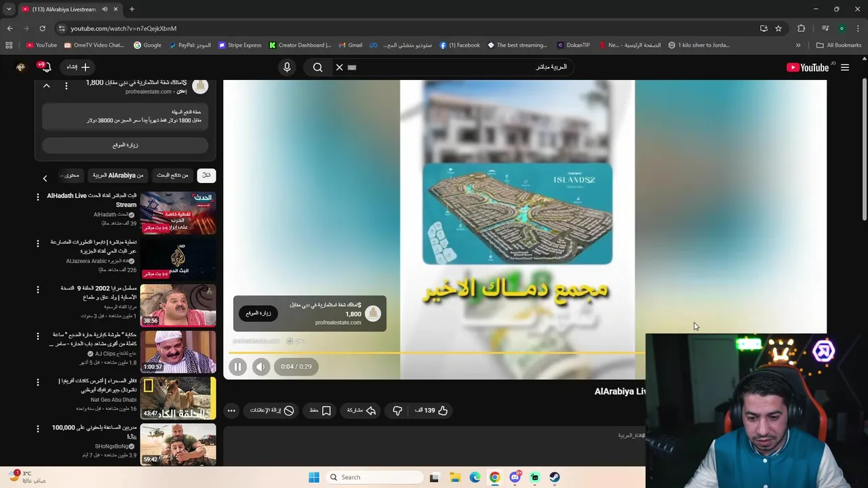The height and width of the screenshot is (488, 868).
Task: Open the (1) Facebook bookmark
Action: (x=460, y=45)
